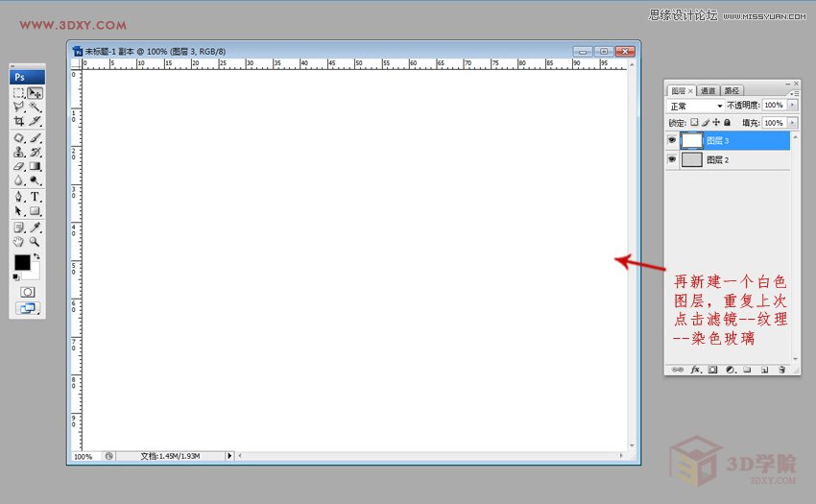Select the Type tool
The height and width of the screenshot is (504, 816).
tap(35, 197)
